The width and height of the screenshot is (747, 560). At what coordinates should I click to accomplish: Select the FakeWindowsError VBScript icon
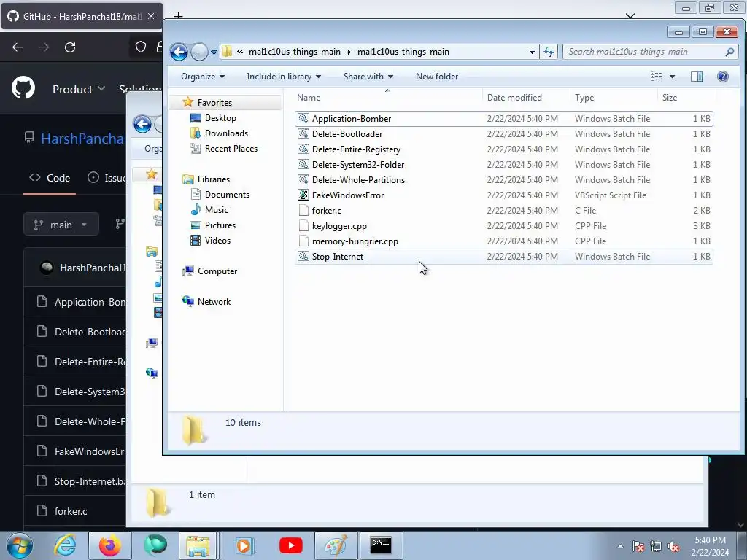(x=303, y=195)
